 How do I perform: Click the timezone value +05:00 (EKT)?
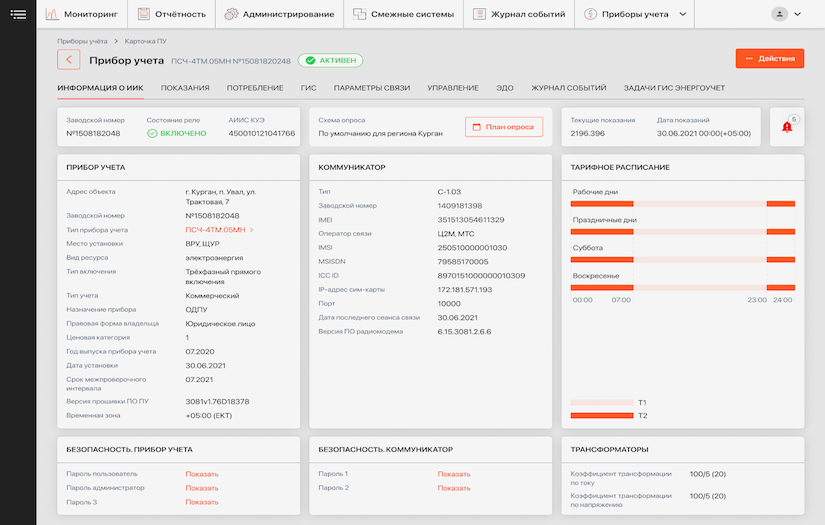pos(209,416)
